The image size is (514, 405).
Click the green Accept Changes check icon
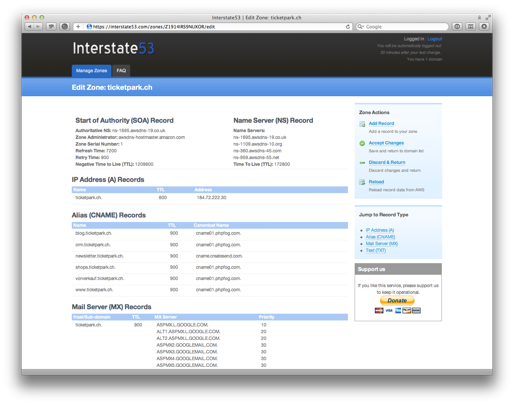362,143
